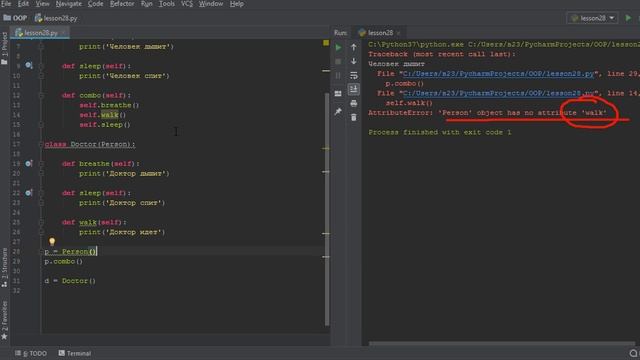Open the Window menu
Viewport: 640px width, 360px height.
pyautogui.click(x=211, y=4)
